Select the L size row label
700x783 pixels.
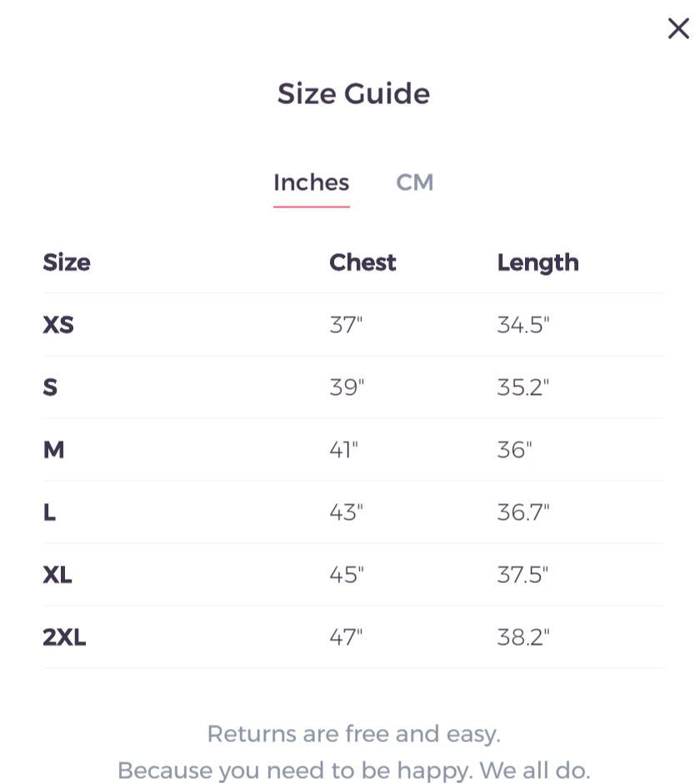(49, 512)
